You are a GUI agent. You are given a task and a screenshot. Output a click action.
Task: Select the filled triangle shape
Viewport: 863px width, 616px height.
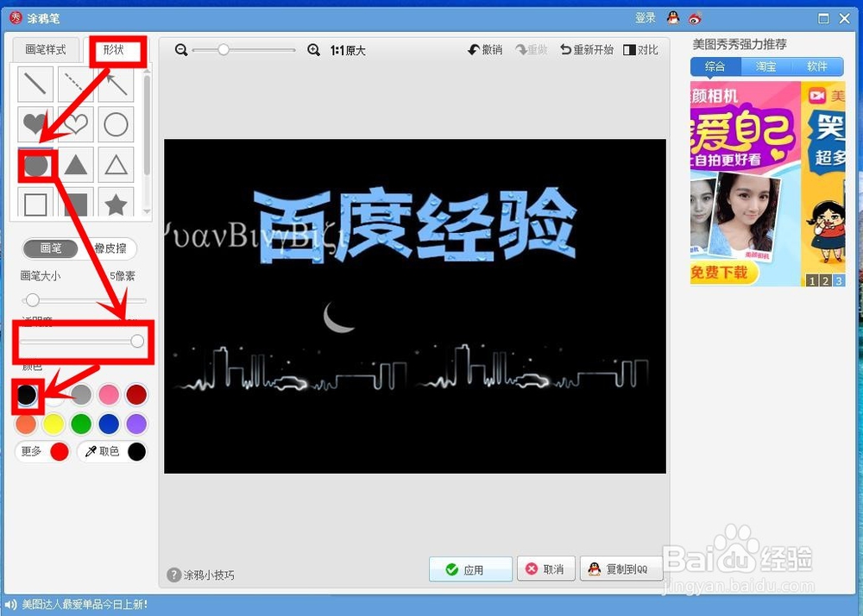point(76,165)
